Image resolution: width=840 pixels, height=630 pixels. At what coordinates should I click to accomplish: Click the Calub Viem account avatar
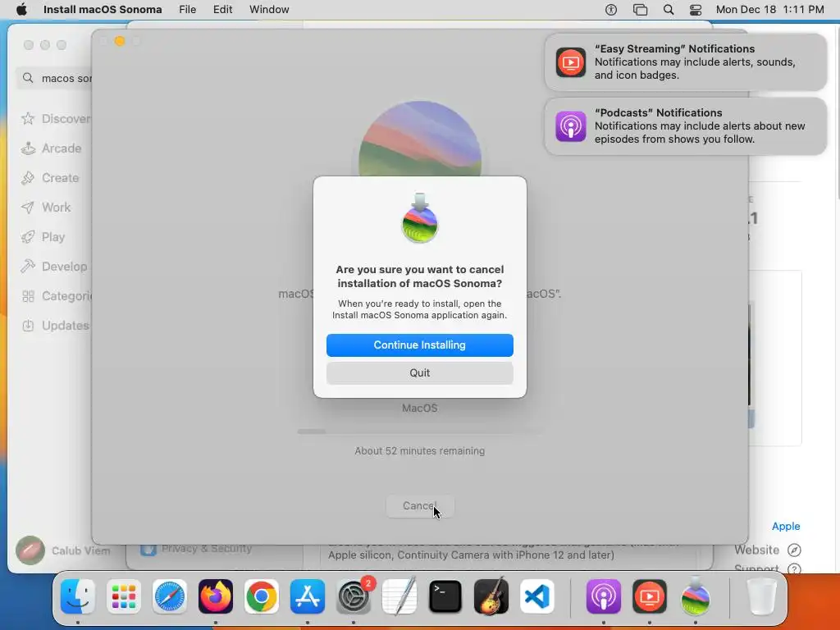click(x=30, y=550)
